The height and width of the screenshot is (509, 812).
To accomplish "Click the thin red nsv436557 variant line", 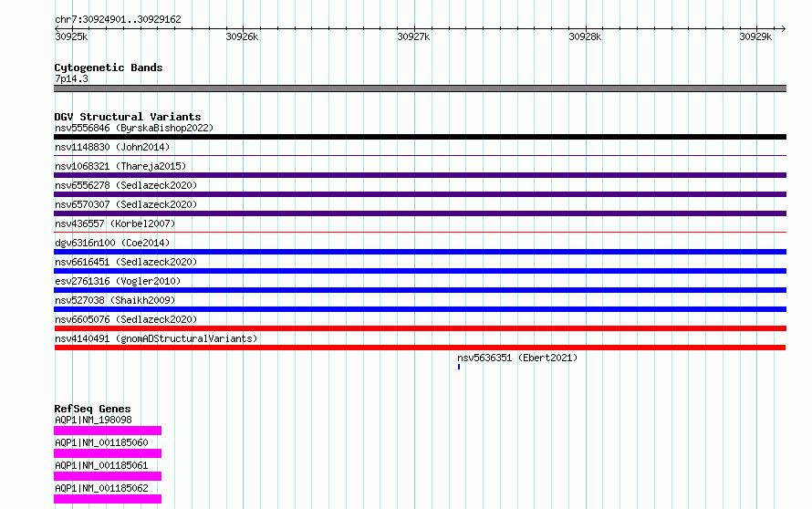I will pos(420,232).
